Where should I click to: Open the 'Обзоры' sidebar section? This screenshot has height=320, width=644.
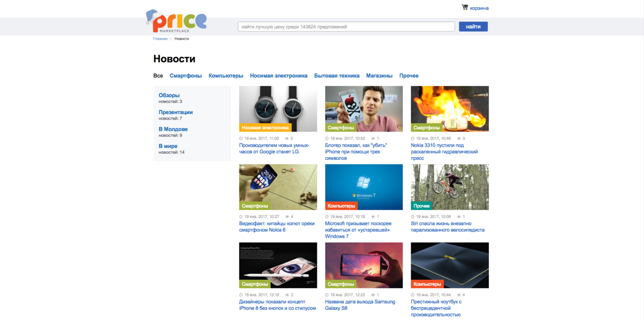click(x=169, y=95)
